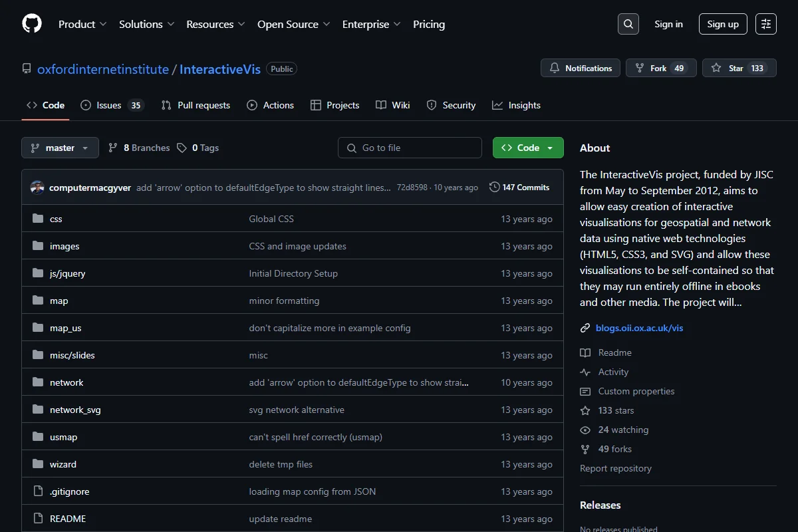Click the Sign up button
798x532 pixels.
723,24
